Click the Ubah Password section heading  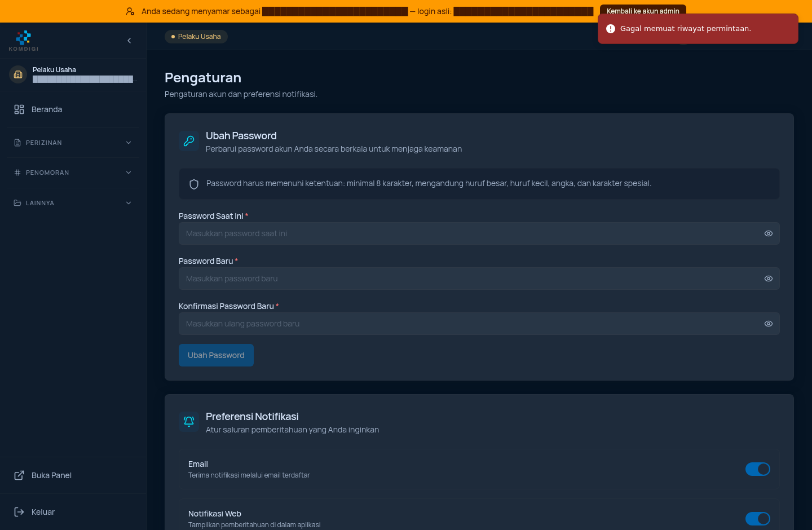tap(241, 136)
